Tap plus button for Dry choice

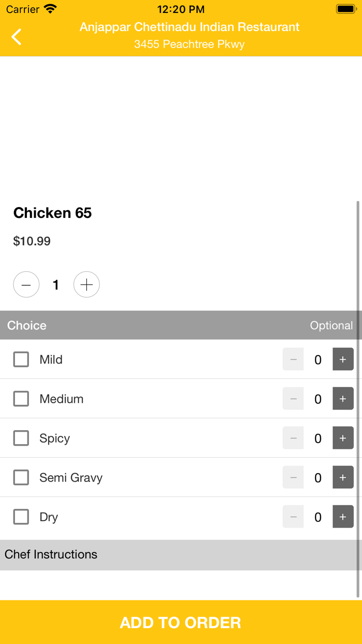[343, 517]
